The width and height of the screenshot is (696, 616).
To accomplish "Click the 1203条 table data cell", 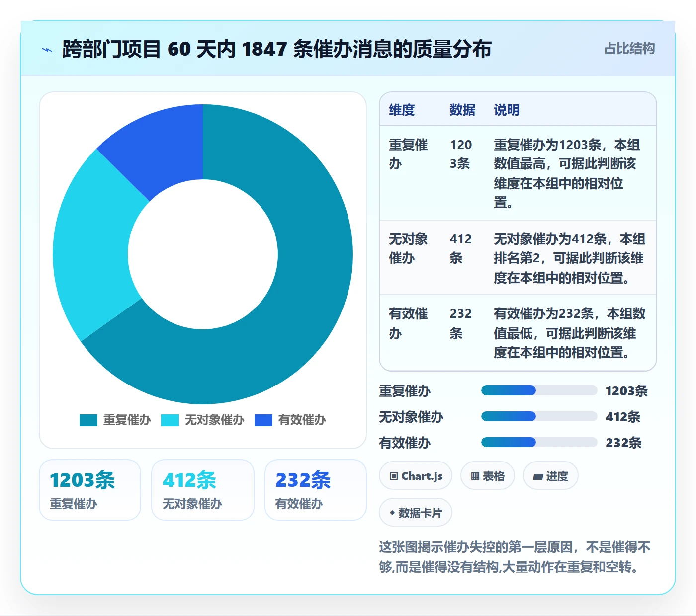I will coord(461,154).
